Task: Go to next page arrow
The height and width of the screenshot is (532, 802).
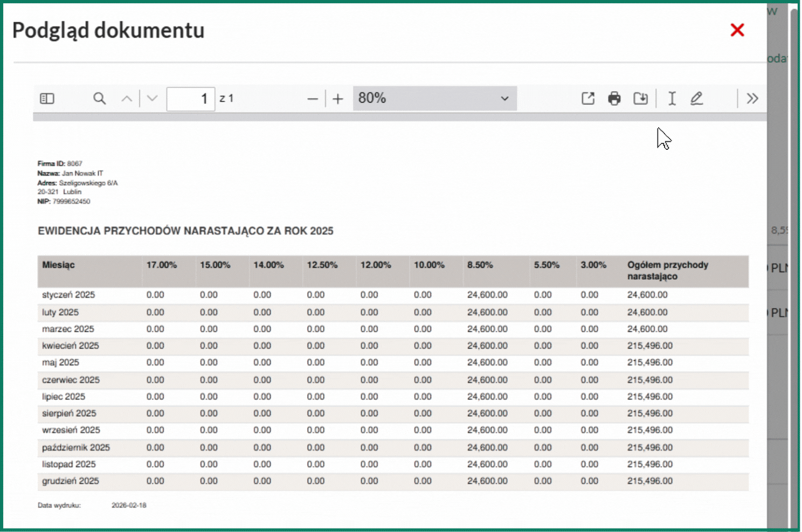Action: [x=153, y=99]
